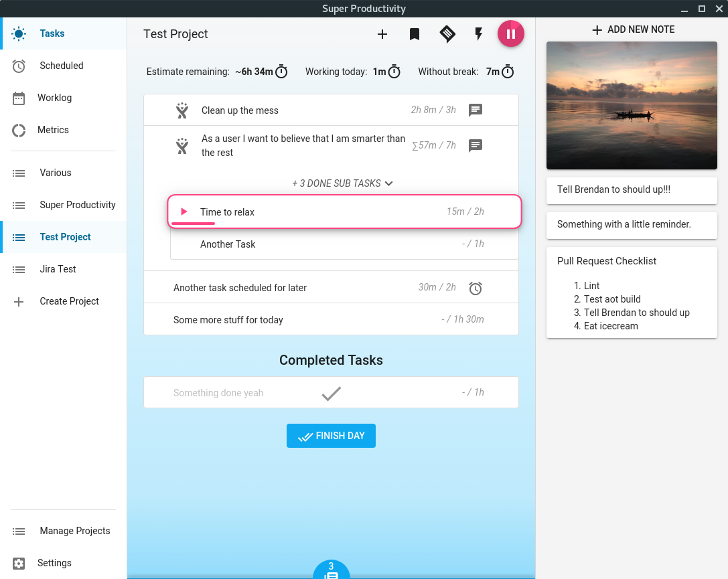
Task: Select Something done yeah completed task
Action: pyautogui.click(x=331, y=392)
